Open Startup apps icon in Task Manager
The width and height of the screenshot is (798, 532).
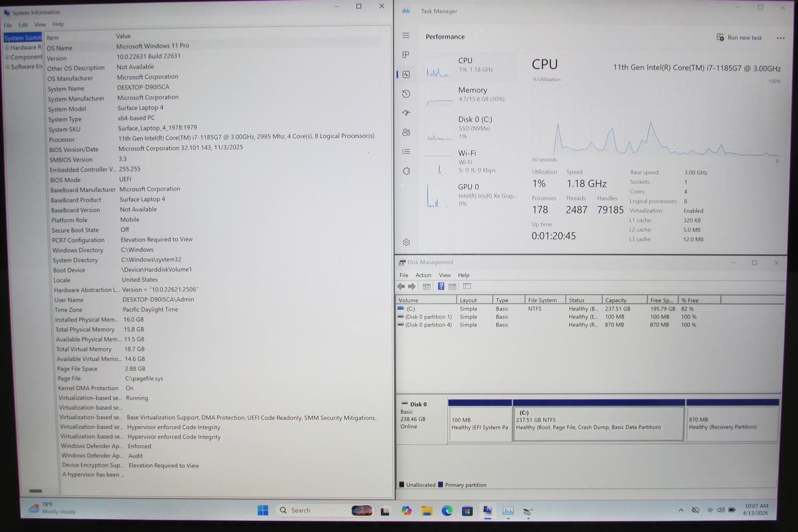point(406,113)
